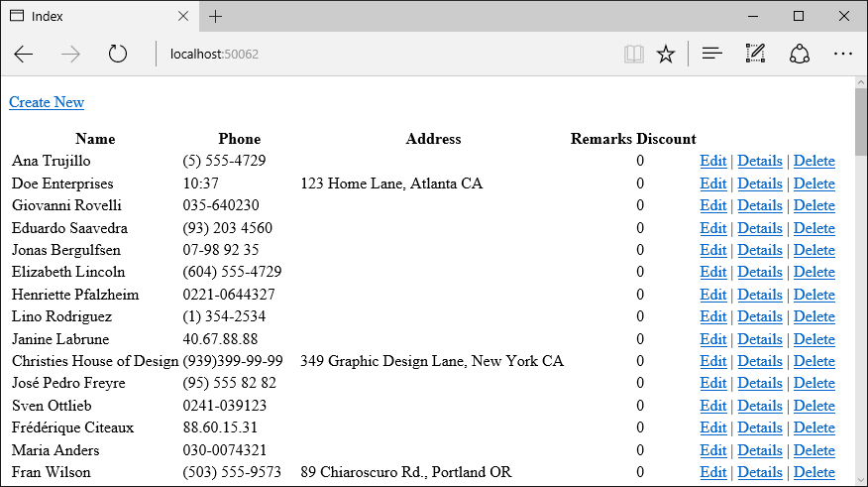
Task: Open the More actions ellipsis menu
Action: coord(843,54)
